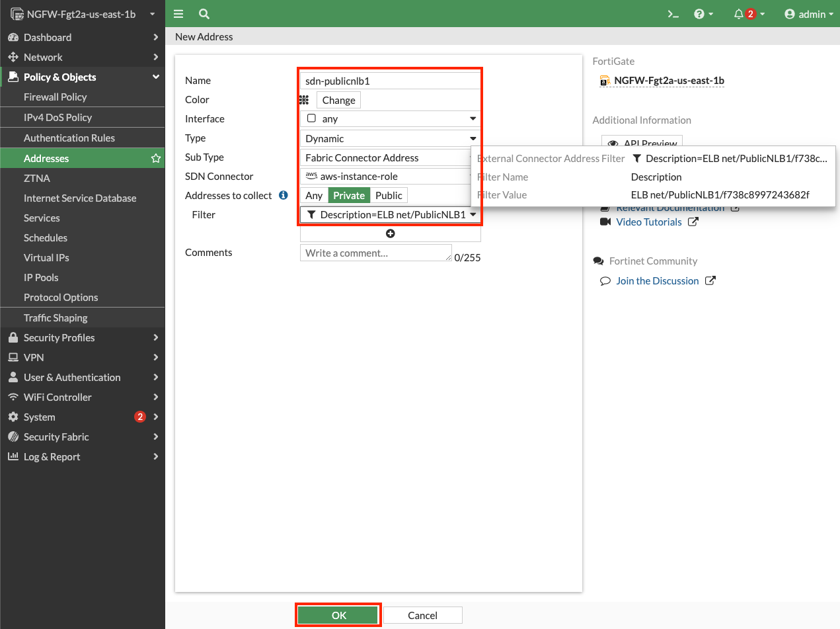Expand the Network menu

coord(83,57)
